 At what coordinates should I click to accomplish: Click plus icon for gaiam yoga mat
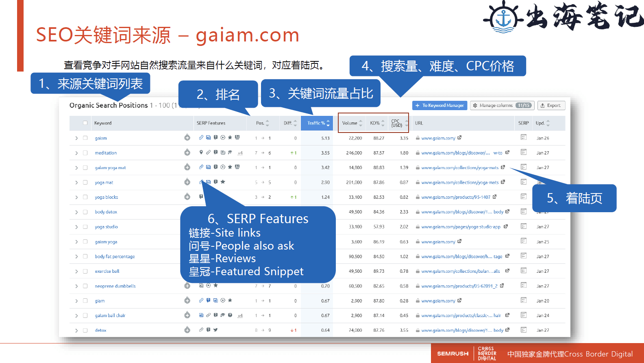click(187, 167)
